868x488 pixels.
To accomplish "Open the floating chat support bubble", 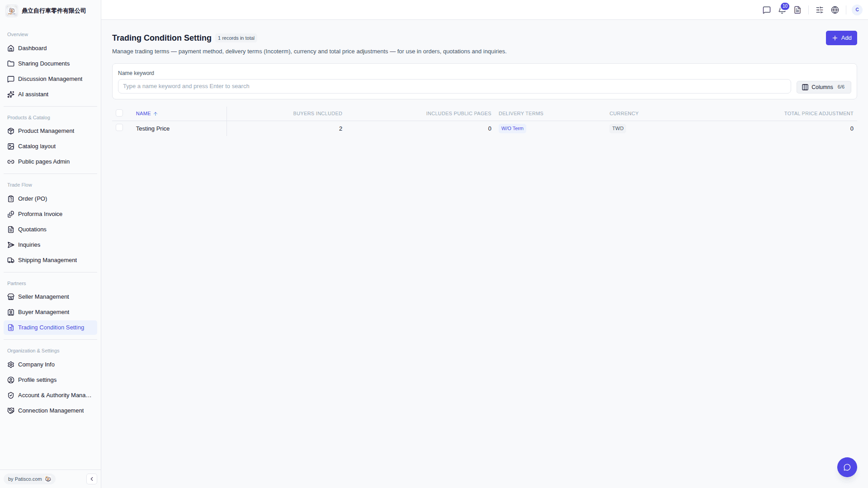I will point(847,467).
